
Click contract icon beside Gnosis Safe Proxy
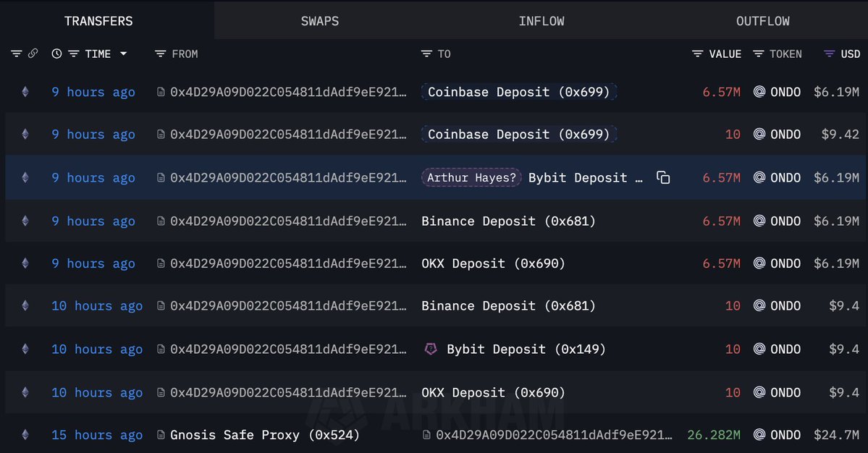pos(161,435)
